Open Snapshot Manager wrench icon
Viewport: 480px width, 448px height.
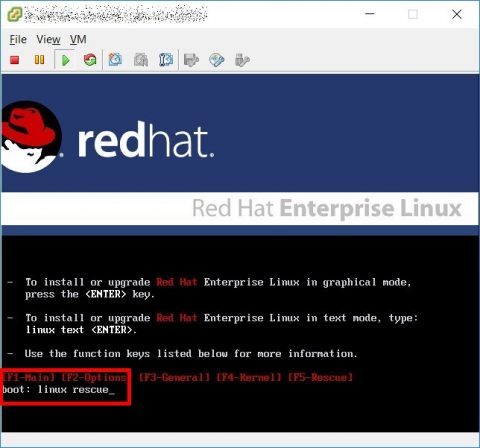(x=166, y=60)
